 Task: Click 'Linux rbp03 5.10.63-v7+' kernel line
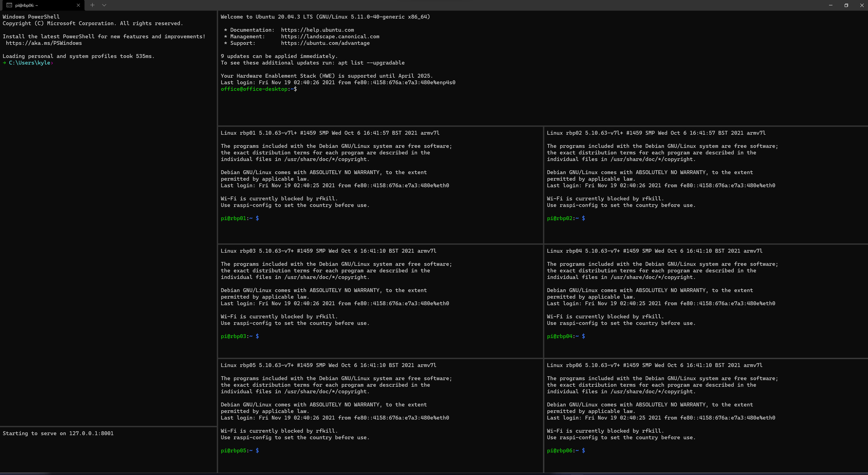coord(328,251)
